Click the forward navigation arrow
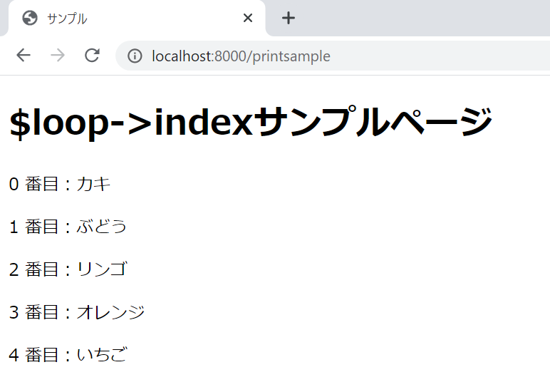Screen dimensions: 550x392 click(x=58, y=56)
